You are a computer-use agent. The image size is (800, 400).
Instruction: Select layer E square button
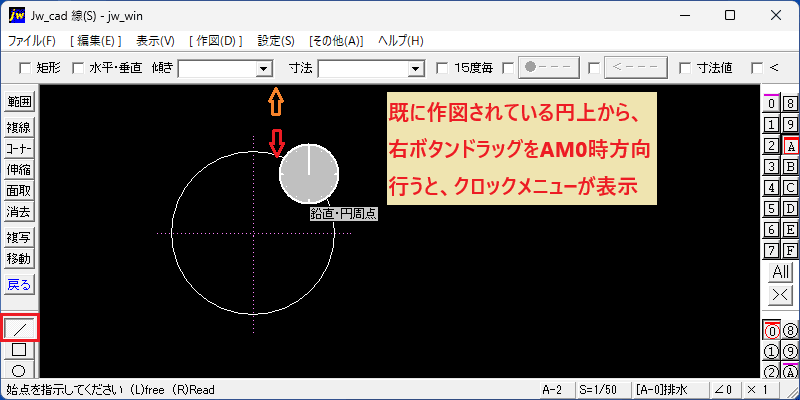790,230
